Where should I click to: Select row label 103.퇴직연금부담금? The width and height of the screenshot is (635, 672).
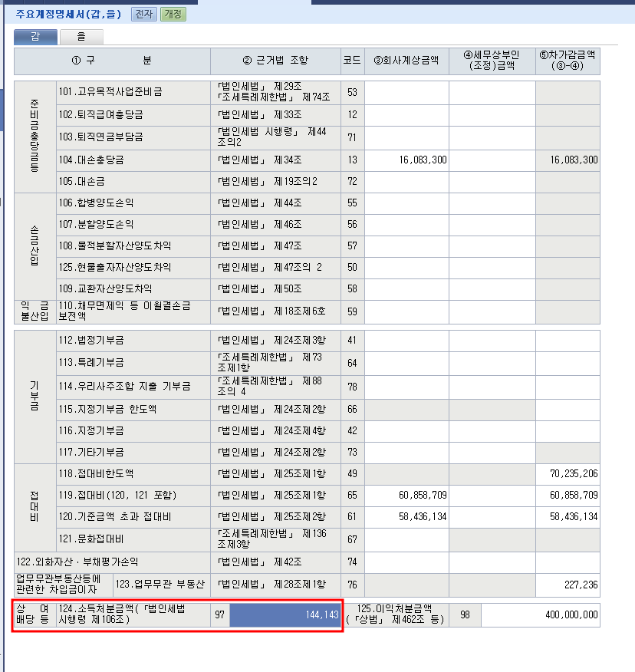coord(133,137)
